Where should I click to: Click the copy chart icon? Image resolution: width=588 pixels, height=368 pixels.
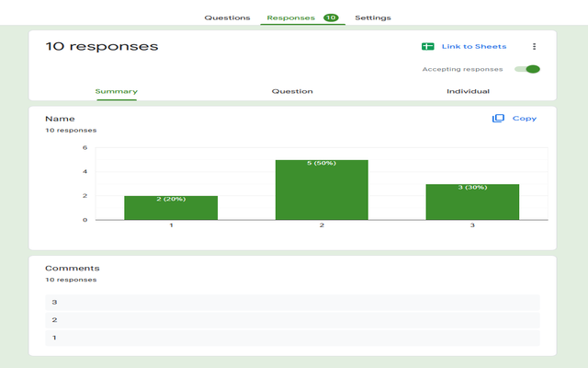pyautogui.click(x=498, y=119)
